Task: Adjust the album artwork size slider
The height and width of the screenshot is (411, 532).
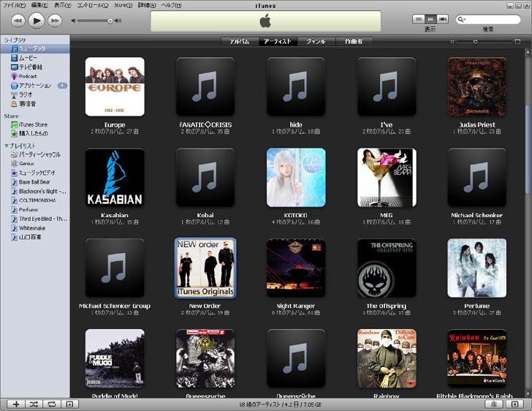Action: click(475, 42)
